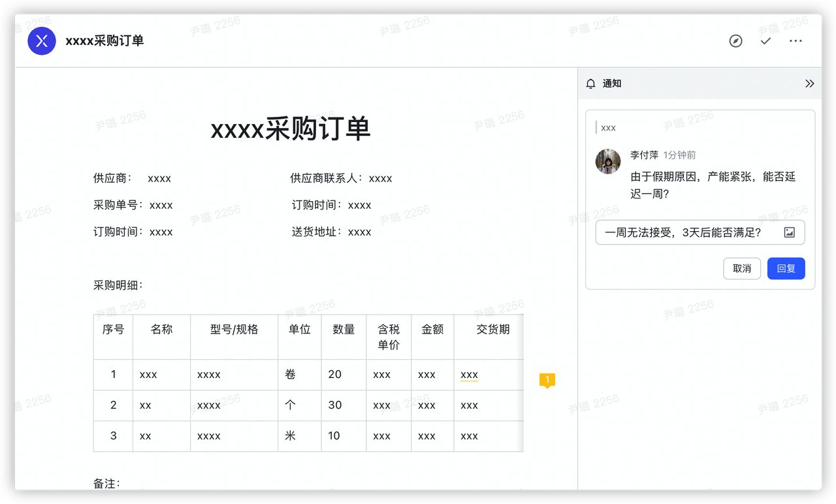Select the underlined xxx in 交货期 column
This screenshot has width=836, height=504.
469,375
